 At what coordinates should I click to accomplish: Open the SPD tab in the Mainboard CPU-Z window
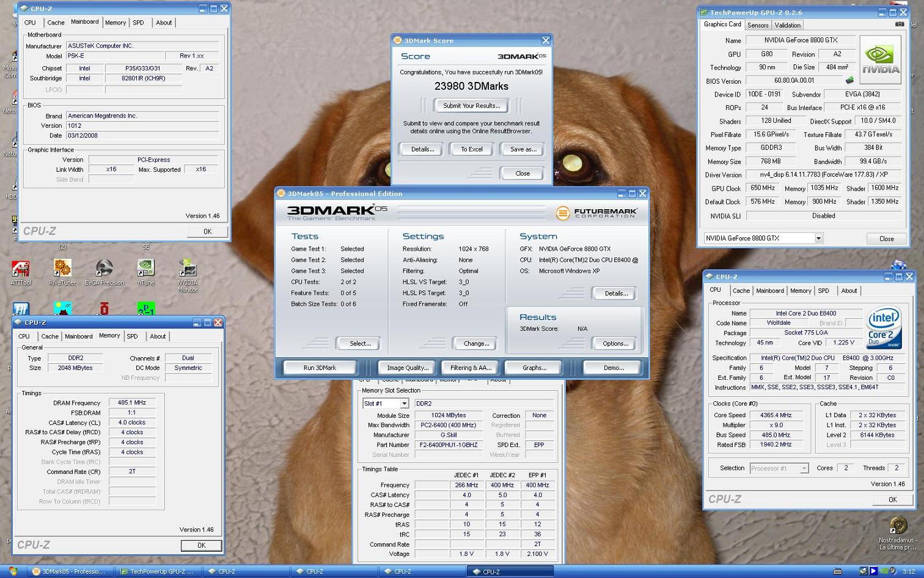(x=139, y=23)
